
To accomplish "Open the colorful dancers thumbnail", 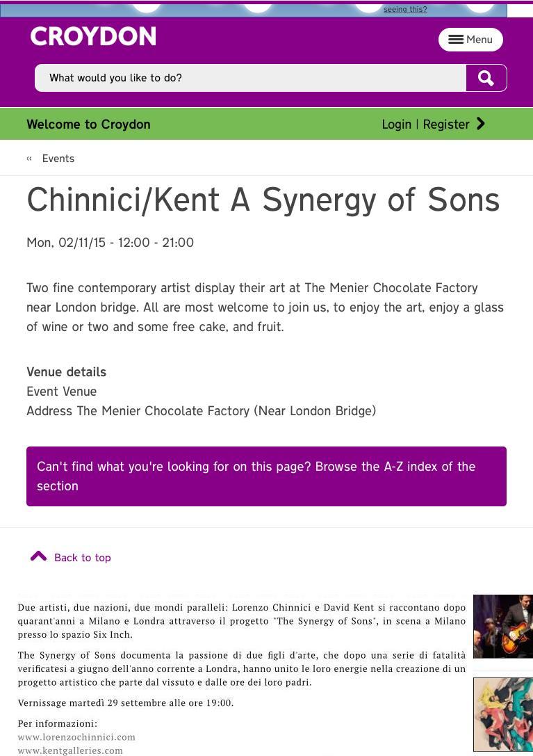I will click(x=503, y=714).
